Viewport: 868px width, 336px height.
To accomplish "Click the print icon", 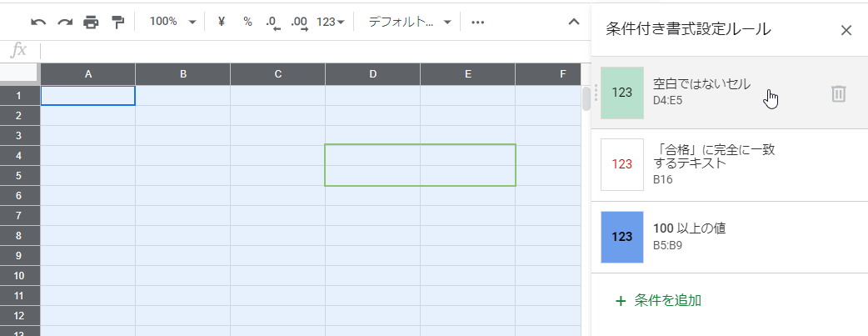I will 91,23.
